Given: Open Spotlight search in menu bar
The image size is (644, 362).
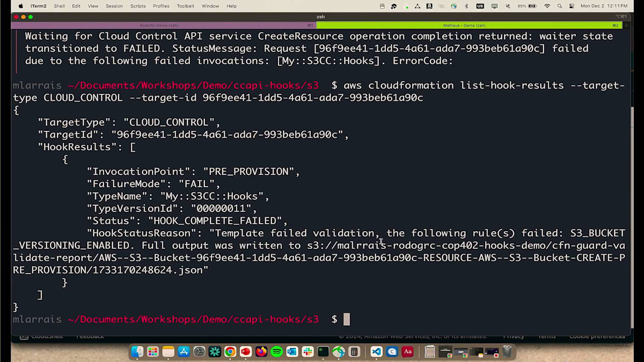Looking at the screenshot, I should [x=560, y=6].
